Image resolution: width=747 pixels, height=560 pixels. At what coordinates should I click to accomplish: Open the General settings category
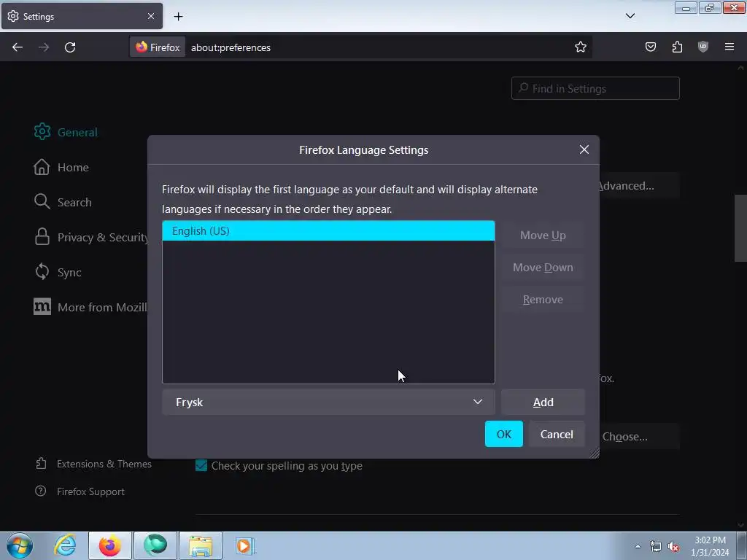pyautogui.click(x=66, y=132)
